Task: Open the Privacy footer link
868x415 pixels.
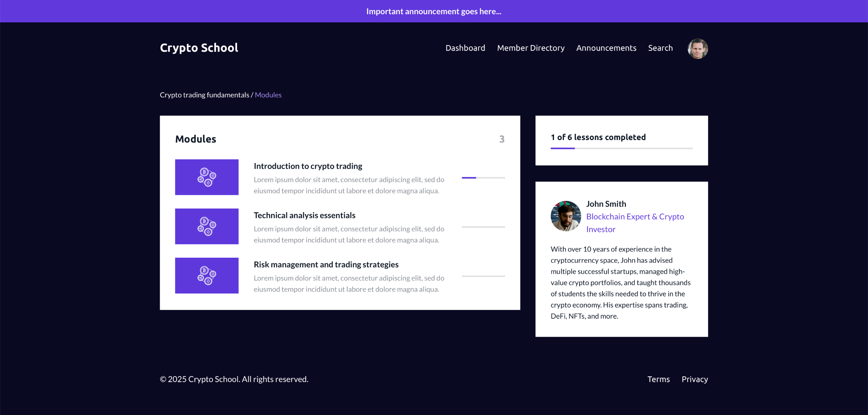Action: pyautogui.click(x=694, y=379)
